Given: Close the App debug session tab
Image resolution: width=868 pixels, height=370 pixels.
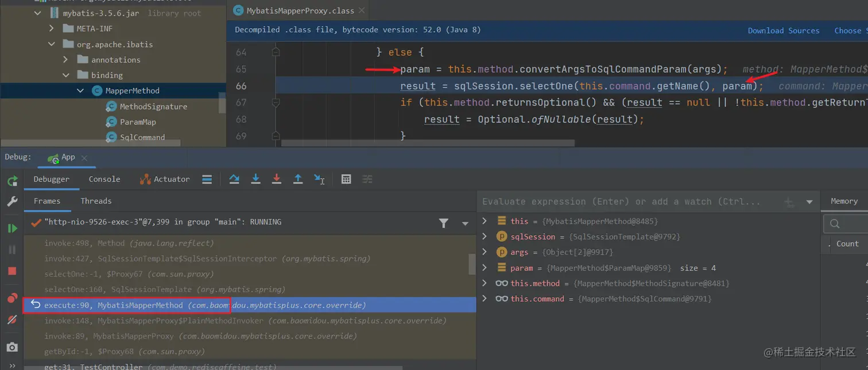Looking at the screenshot, I should (84, 158).
